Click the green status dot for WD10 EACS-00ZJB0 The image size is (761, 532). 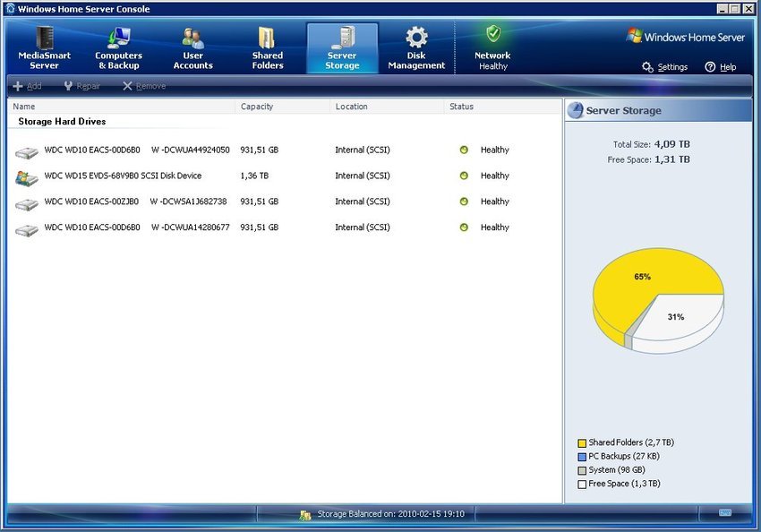tap(464, 202)
